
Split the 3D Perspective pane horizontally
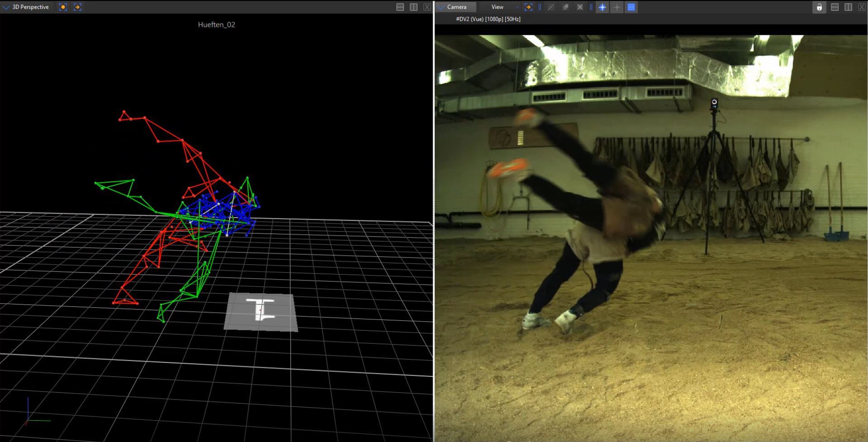pos(400,7)
